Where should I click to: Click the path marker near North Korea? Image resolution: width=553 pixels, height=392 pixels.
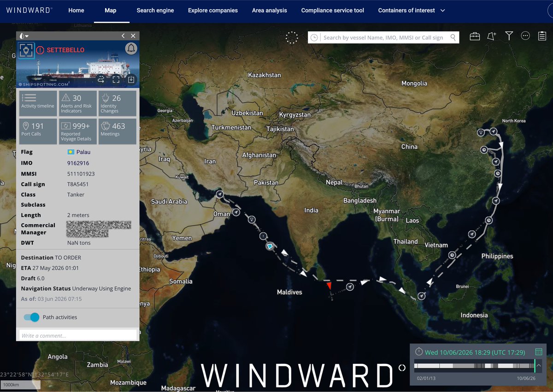point(494,132)
